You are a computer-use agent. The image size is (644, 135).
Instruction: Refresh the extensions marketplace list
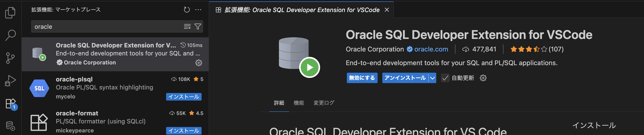187,10
